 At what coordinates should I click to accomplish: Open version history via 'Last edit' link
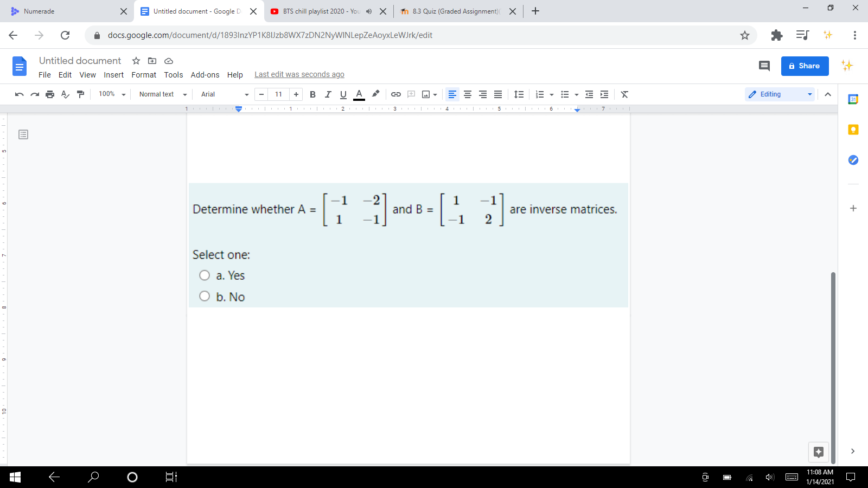tap(299, 74)
